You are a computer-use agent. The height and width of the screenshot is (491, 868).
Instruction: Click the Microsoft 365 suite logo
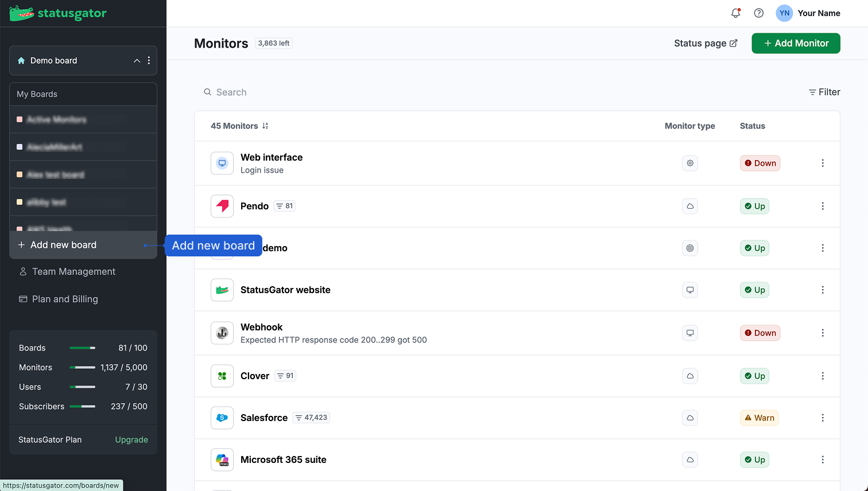(x=222, y=459)
